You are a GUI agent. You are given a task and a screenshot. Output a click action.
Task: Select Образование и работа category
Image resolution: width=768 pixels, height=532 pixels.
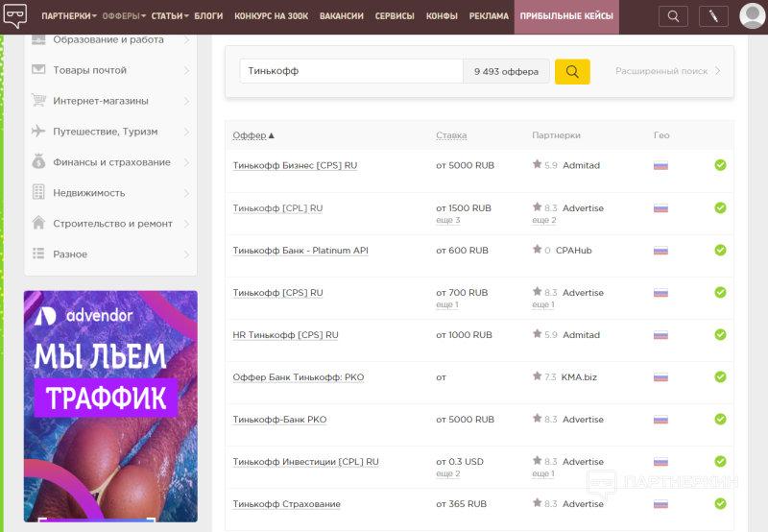point(108,39)
